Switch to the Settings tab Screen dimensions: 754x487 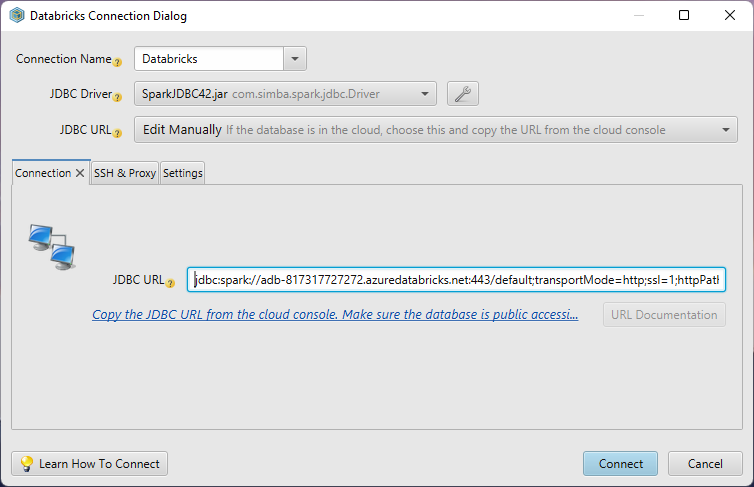point(183,173)
